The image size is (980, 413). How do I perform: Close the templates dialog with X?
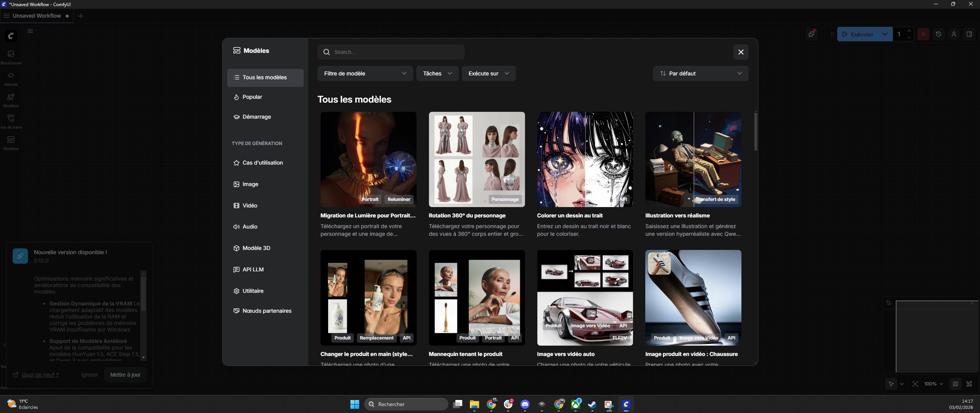pyautogui.click(x=741, y=52)
